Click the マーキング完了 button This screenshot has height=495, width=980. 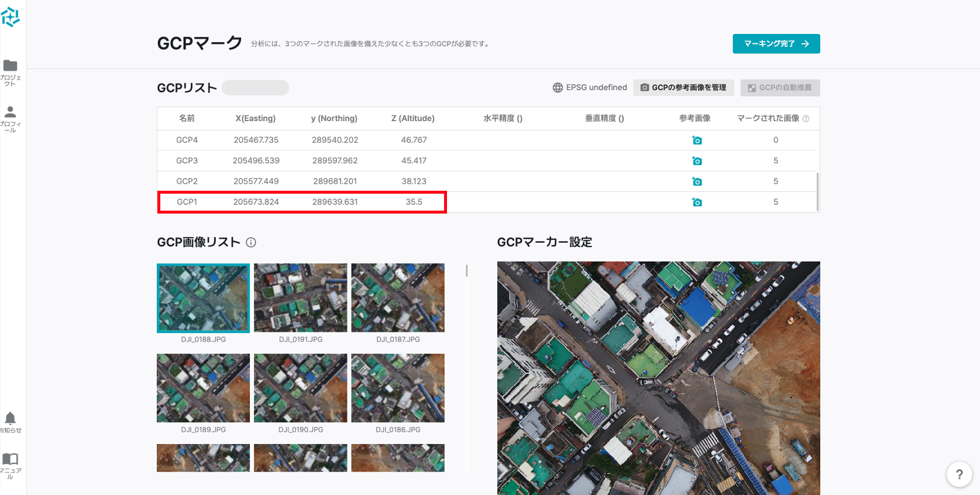point(776,44)
